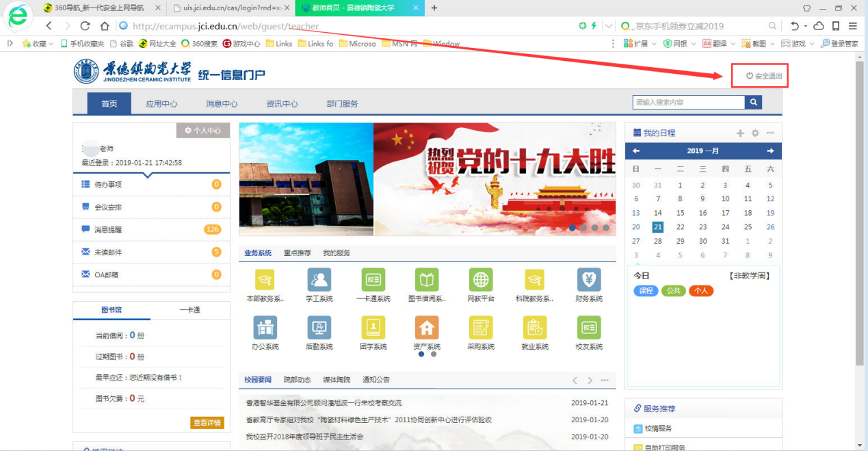Viewport: 868px width, 451px height.
Task: Switch to the 消息中心 nav tab
Action: [x=222, y=104]
